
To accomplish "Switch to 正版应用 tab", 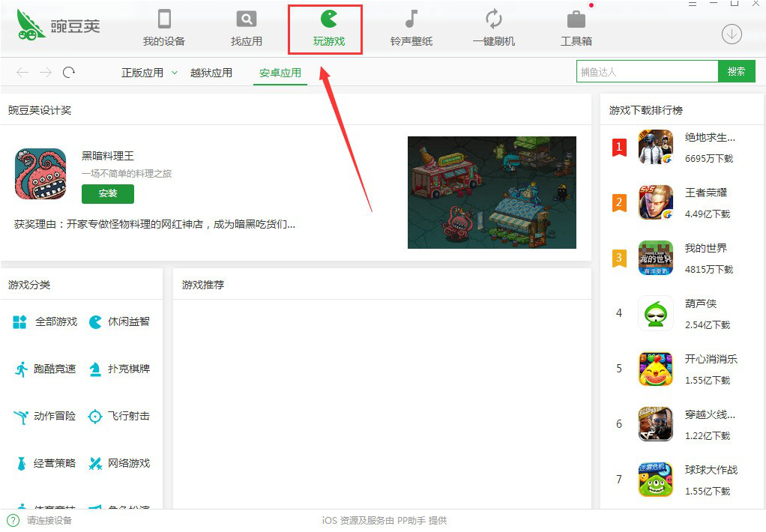I will click(142, 73).
